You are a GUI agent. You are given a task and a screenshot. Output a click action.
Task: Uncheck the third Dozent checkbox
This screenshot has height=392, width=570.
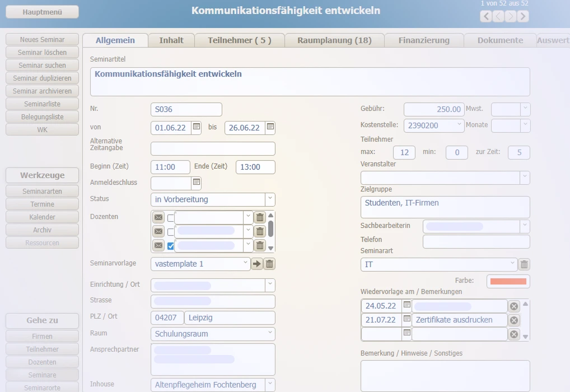pos(171,245)
